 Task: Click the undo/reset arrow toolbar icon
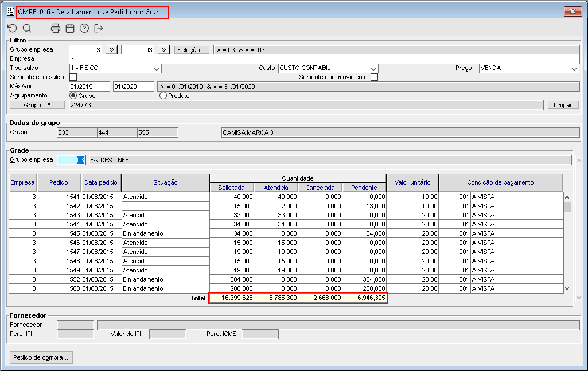pyautogui.click(x=12, y=28)
